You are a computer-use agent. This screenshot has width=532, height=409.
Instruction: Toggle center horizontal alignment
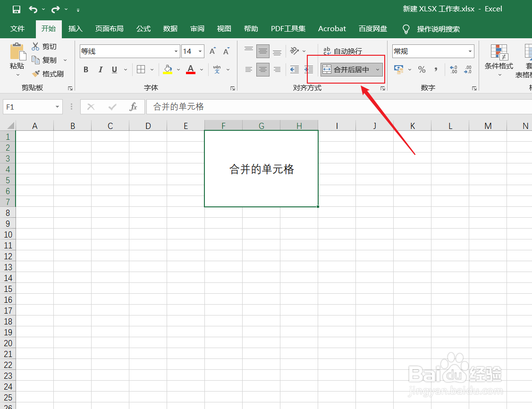click(263, 69)
